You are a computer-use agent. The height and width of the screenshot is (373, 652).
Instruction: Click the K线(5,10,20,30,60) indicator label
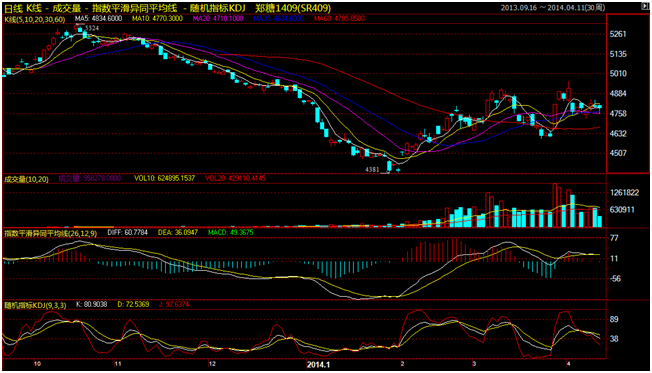pos(34,19)
